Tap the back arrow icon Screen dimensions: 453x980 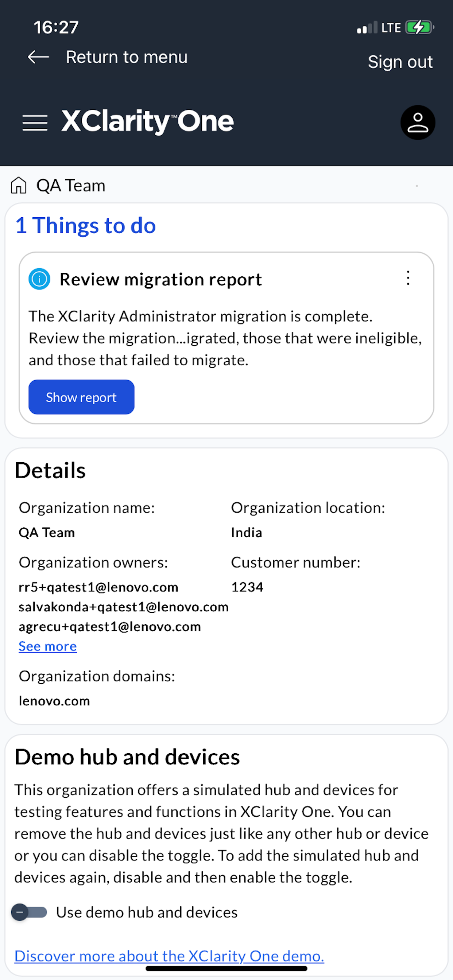(x=38, y=57)
